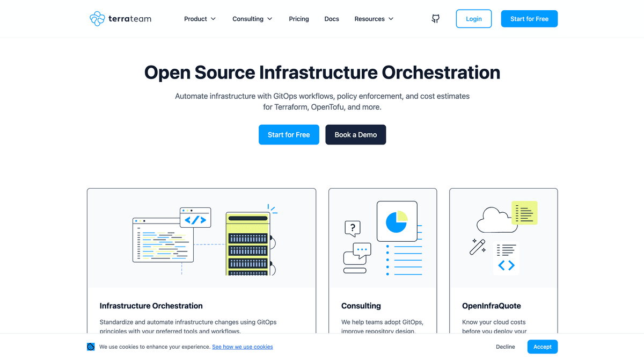The height and width of the screenshot is (360, 644).
Task: Decline cookies in the banner
Action: [506, 347]
